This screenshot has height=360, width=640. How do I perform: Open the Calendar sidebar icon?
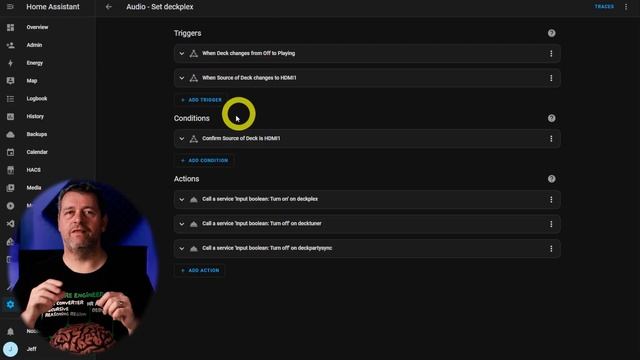(x=11, y=152)
